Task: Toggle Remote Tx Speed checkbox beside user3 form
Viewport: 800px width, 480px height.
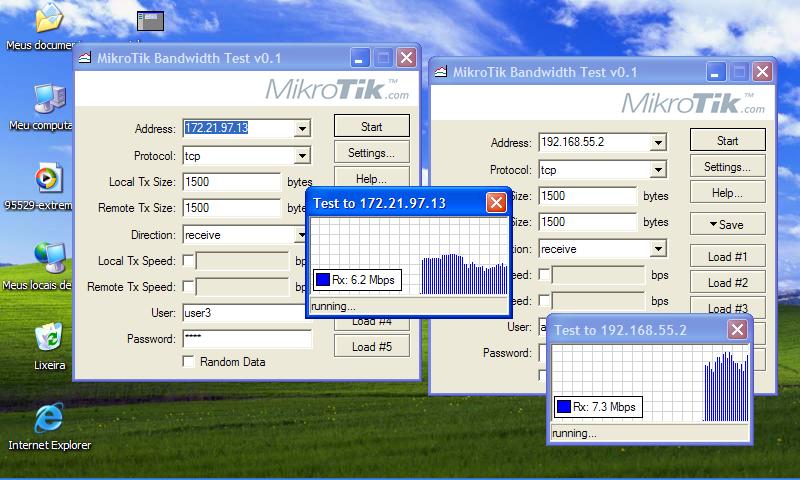Action: click(189, 287)
